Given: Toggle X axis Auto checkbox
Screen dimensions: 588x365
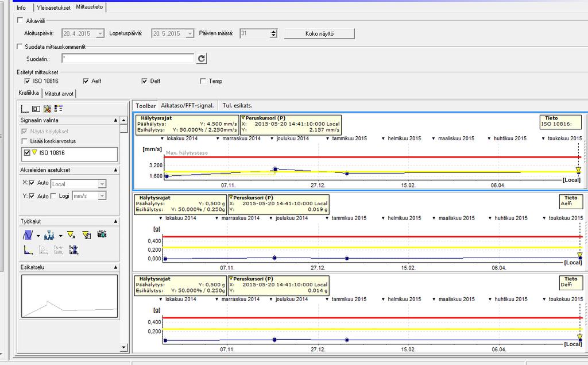Looking at the screenshot, I should [x=32, y=183].
